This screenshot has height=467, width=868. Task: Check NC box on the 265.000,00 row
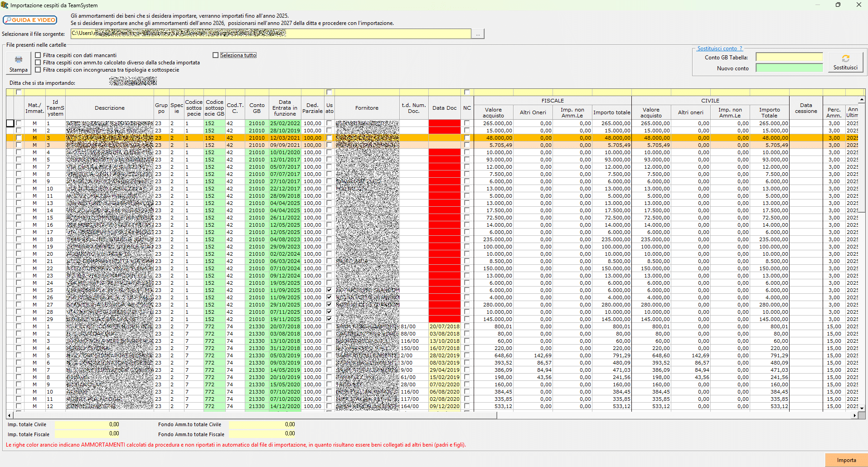(x=467, y=123)
